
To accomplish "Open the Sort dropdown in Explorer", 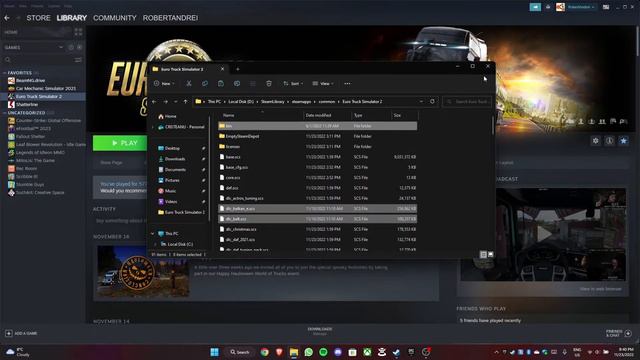I will (293, 84).
